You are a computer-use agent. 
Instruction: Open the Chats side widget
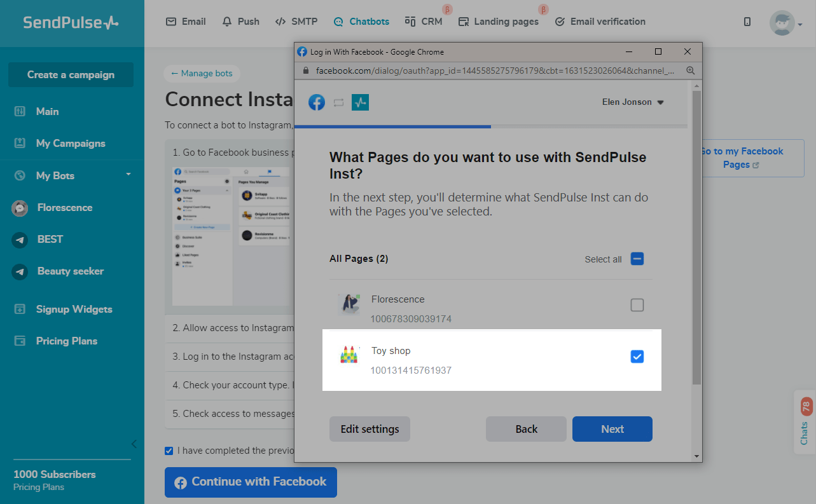pyautogui.click(x=805, y=422)
